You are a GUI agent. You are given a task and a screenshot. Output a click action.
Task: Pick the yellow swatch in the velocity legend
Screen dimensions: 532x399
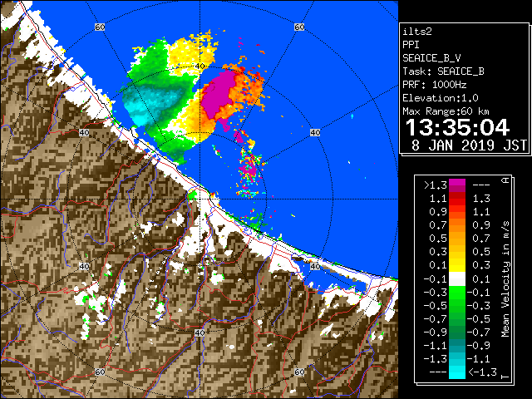[x=457, y=264]
